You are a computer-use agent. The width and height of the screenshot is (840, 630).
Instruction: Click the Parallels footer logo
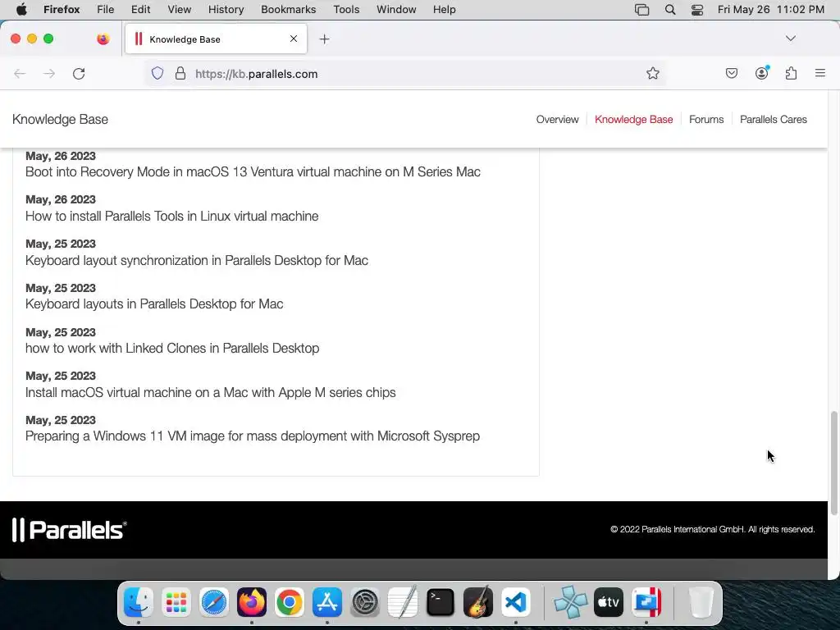(69, 530)
